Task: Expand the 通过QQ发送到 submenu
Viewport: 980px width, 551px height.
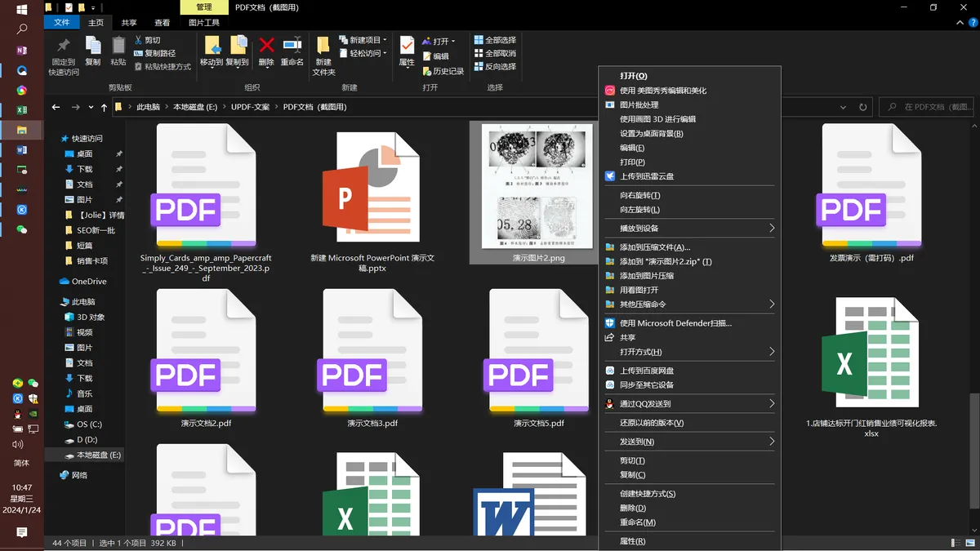Action: pos(690,403)
